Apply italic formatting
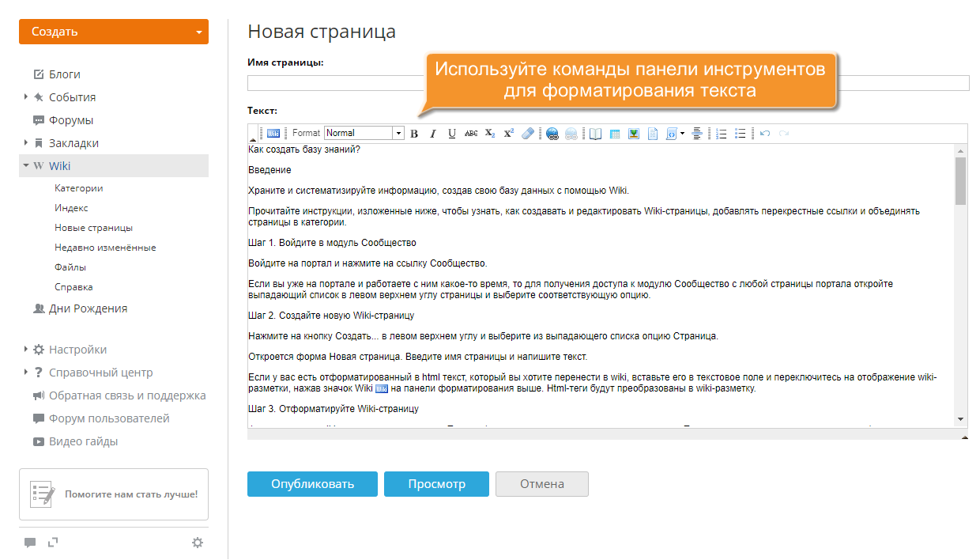This screenshot has width=980, height=560. (432, 134)
